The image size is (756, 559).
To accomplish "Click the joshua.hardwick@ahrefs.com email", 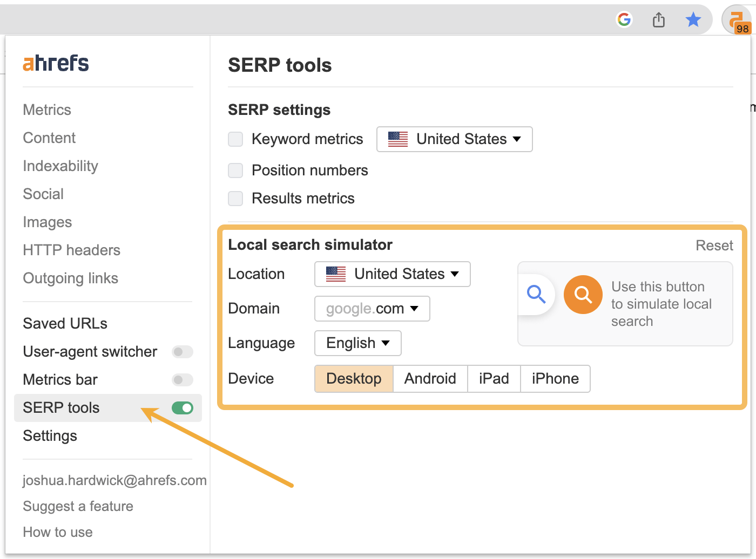I will point(114,480).
